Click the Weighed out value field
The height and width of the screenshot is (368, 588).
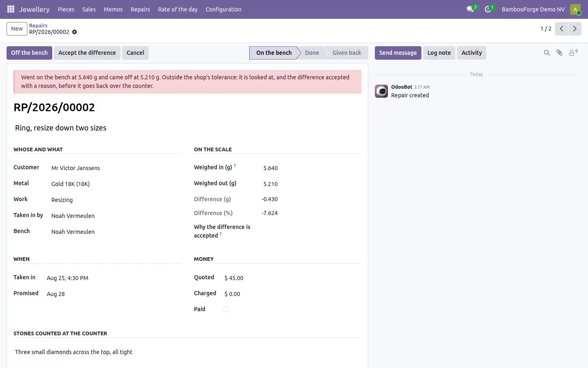pyautogui.click(x=270, y=184)
